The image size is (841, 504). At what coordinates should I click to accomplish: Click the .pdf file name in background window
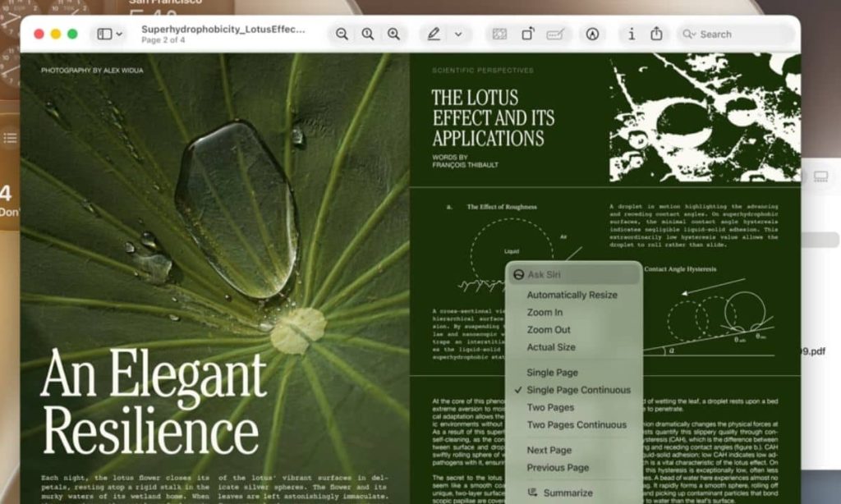(813, 351)
